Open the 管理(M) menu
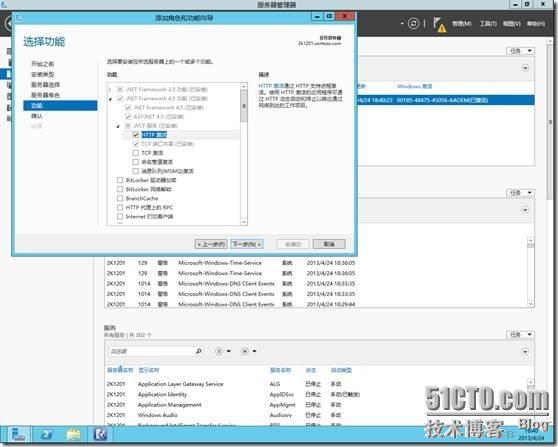Screen dimensions: 558x447 tap(462, 24)
